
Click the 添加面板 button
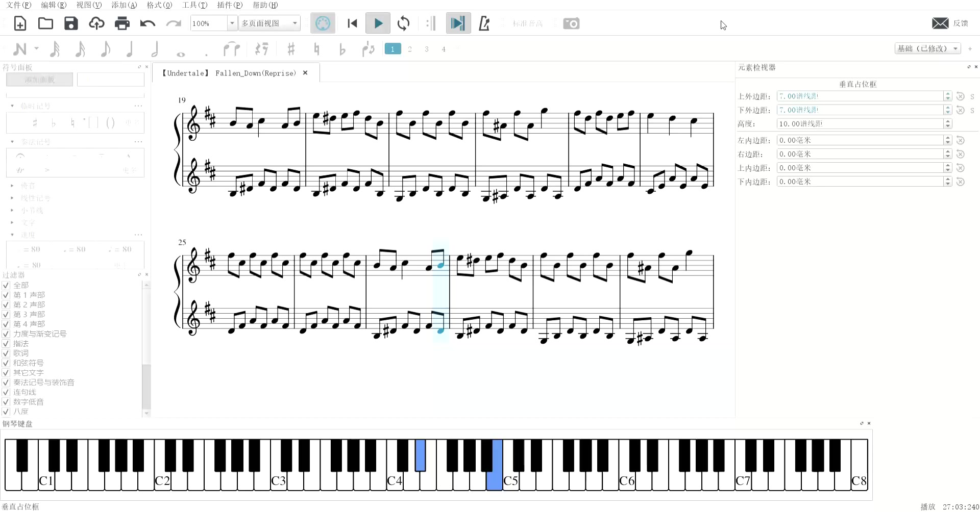40,80
